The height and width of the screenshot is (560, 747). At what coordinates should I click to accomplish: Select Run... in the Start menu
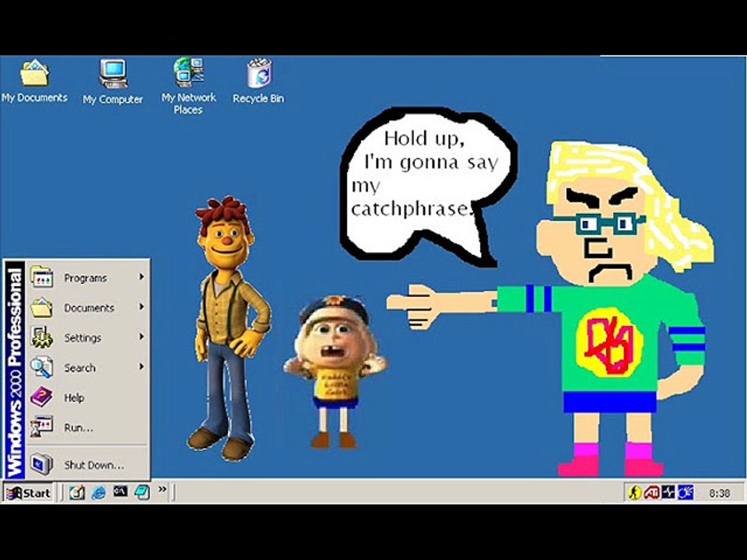pyautogui.click(x=88, y=428)
